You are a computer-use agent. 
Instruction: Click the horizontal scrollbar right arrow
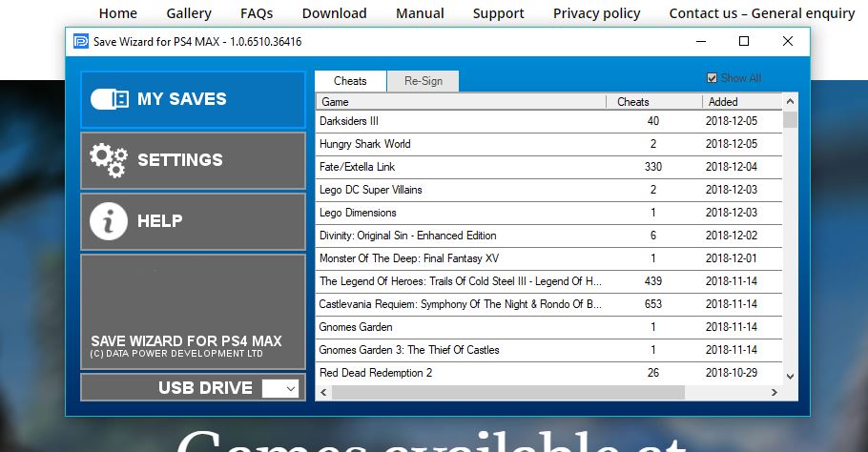[x=775, y=392]
